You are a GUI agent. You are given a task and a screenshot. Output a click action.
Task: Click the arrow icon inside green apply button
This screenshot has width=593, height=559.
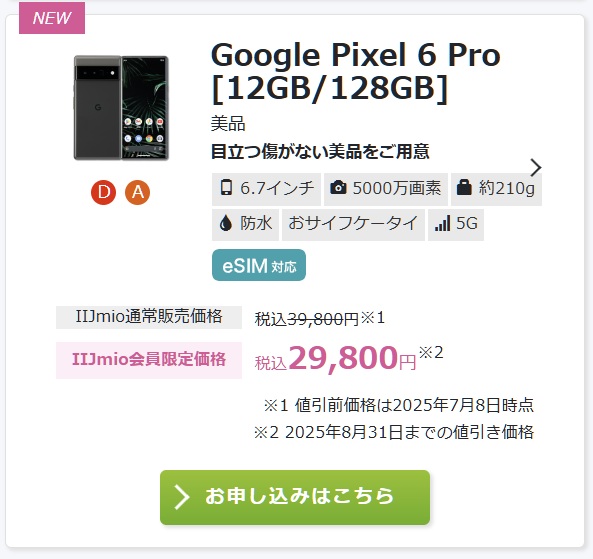pyautogui.click(x=181, y=497)
